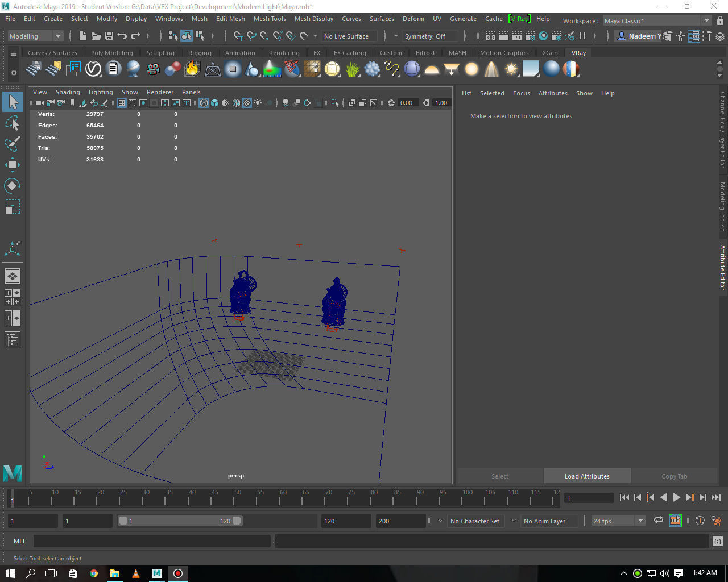Screen dimensions: 728x582
Task: Click the movie camera shelf icon
Action: pos(153,69)
